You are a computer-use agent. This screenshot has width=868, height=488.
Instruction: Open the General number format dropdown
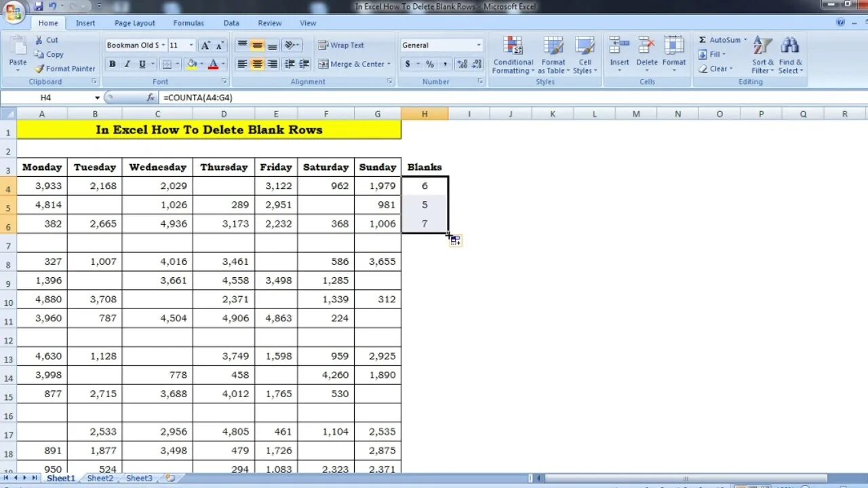[479, 45]
